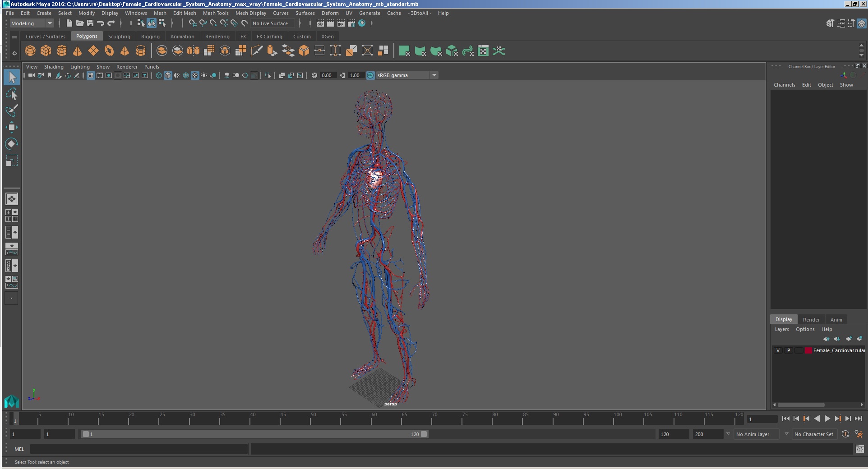Open the No Anim Layer dropdown
This screenshot has height=469, width=868.
coord(757,434)
